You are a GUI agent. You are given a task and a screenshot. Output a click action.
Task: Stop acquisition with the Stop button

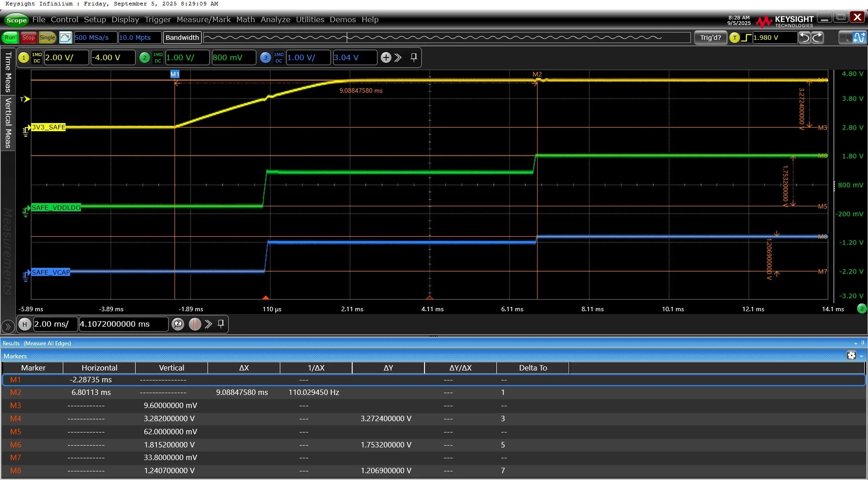click(28, 38)
